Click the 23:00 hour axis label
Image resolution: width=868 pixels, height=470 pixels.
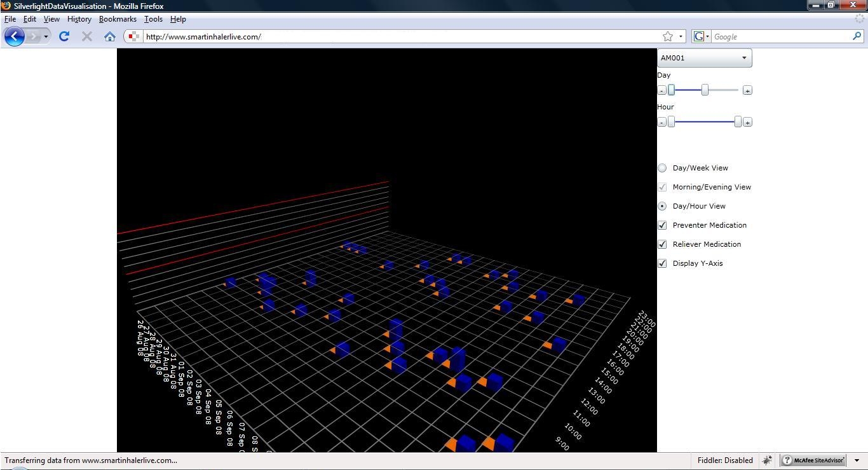tap(646, 319)
